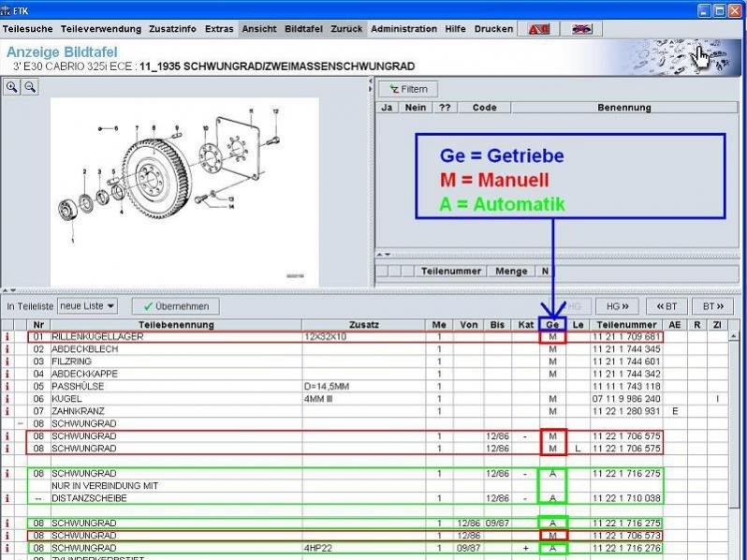Switch language with the German flag icon
The image size is (747, 560).
[538, 29]
